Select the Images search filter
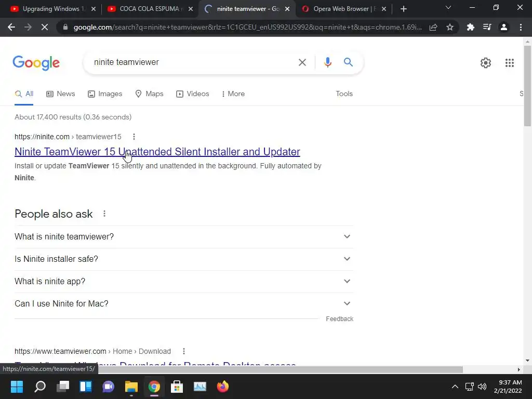Screen dimensions: 532x399 (105, 94)
